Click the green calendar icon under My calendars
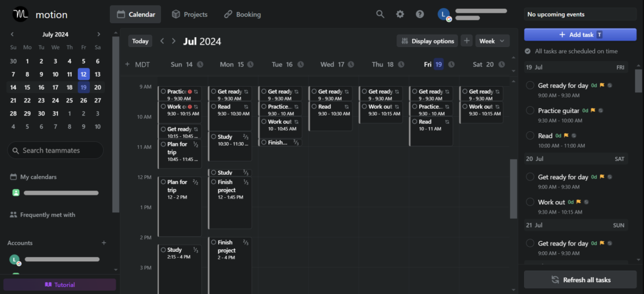 click(16, 193)
